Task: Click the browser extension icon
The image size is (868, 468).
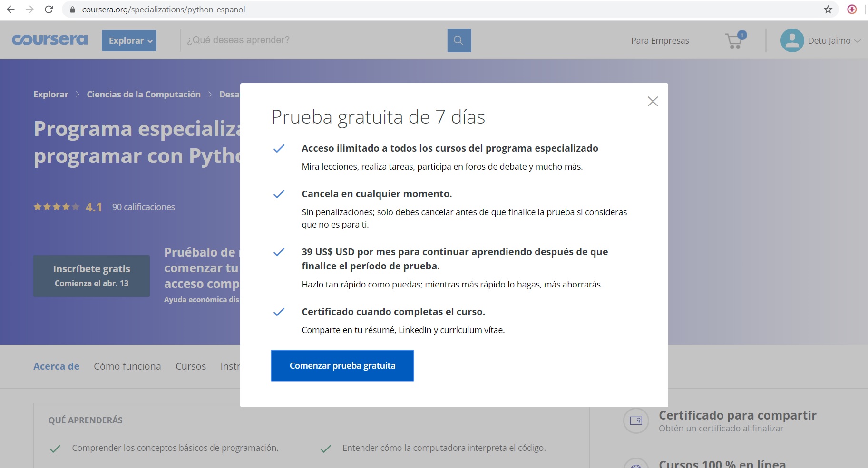Action: tap(852, 9)
